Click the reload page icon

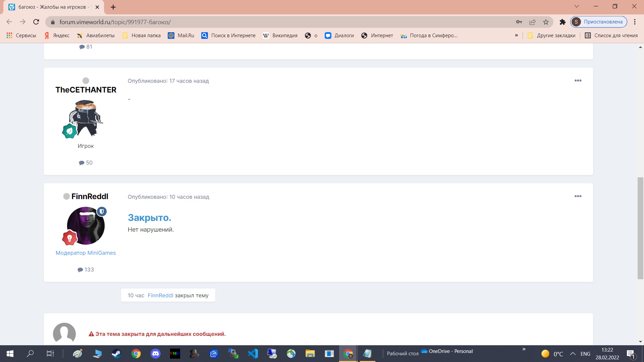[36, 22]
